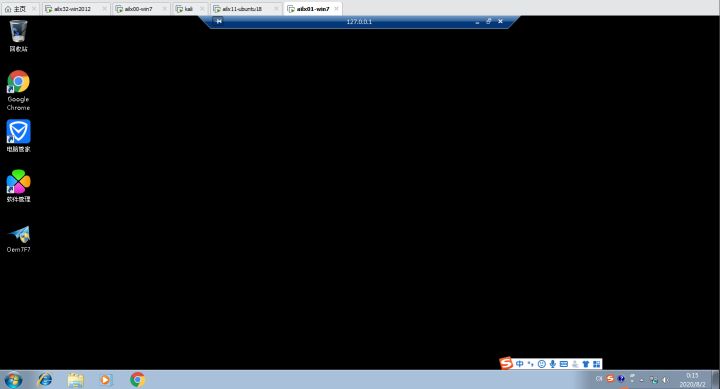Open the Recycle Bin desktop icon
This screenshot has width=720, height=389.
(18, 36)
